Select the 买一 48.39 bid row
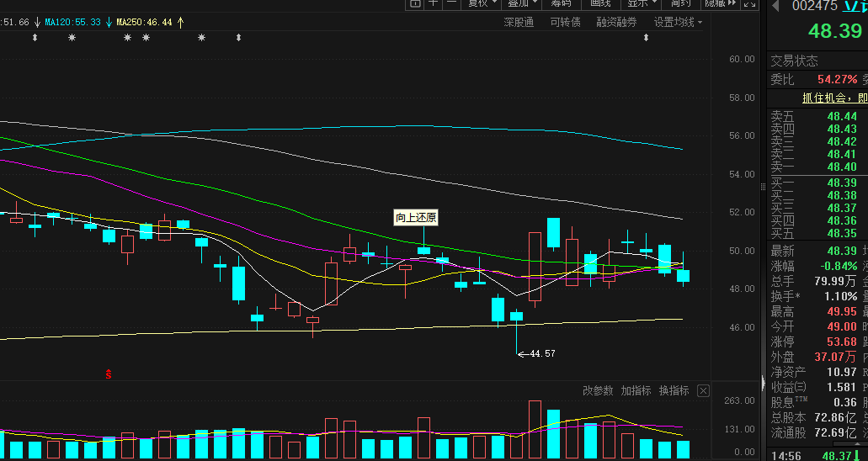 coord(817,183)
